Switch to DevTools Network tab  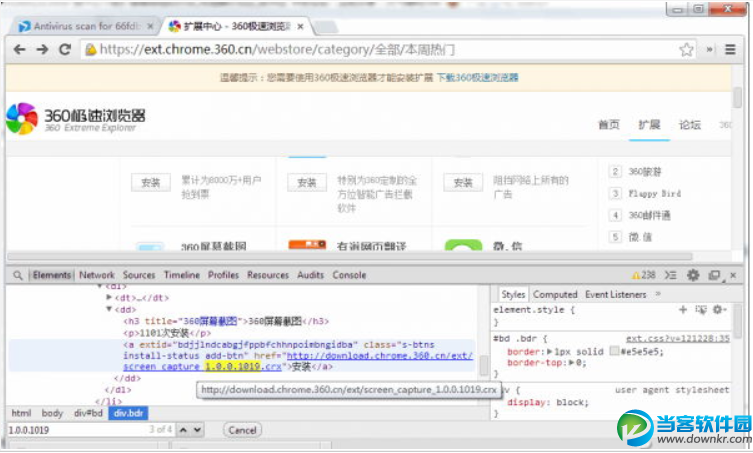pyautogui.click(x=97, y=275)
